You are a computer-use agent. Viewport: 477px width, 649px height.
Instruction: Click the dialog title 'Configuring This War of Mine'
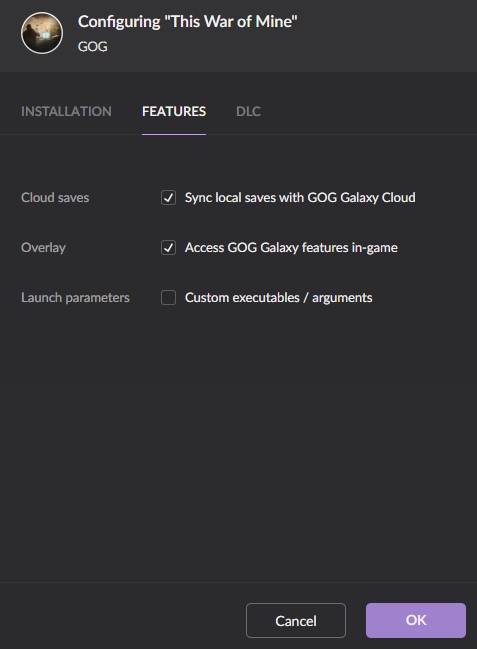[x=188, y=22]
